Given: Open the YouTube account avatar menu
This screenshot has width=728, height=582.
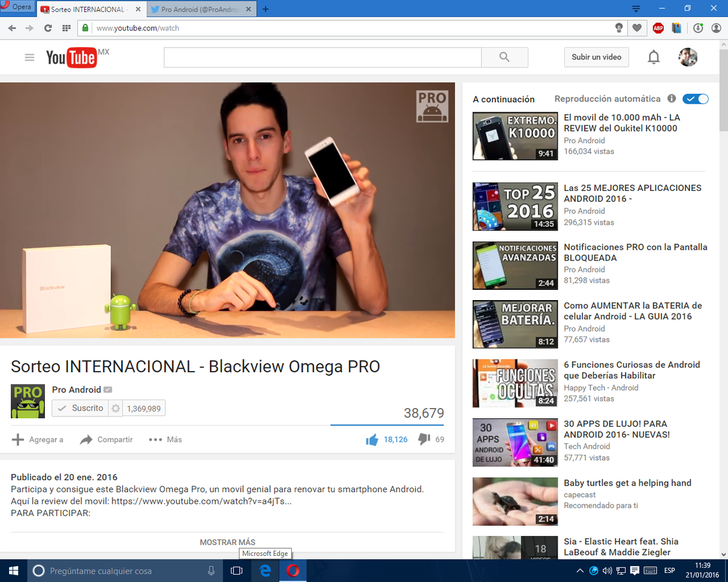Looking at the screenshot, I should click(x=688, y=57).
